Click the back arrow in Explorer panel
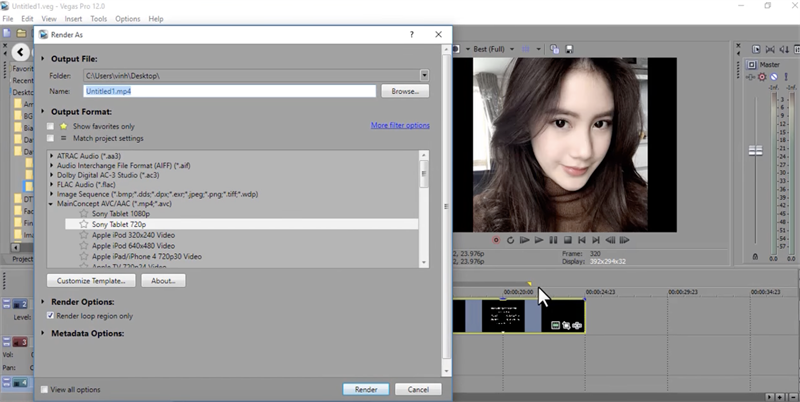The width and height of the screenshot is (800, 402). 22,51
